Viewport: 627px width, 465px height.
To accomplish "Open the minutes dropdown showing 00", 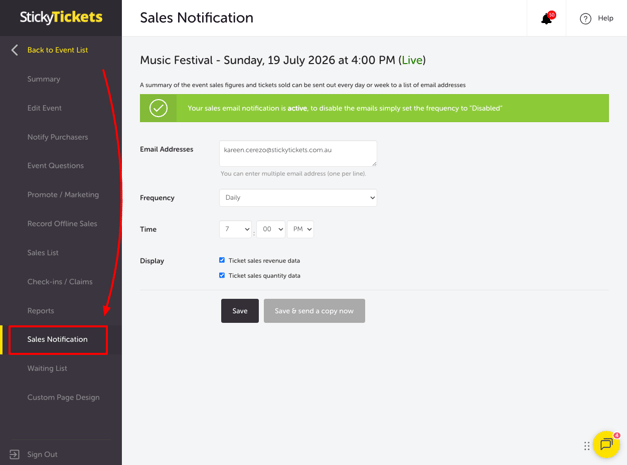I will click(x=271, y=229).
